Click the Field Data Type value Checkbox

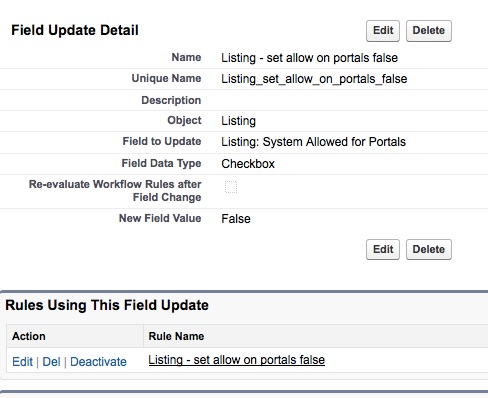(x=248, y=164)
